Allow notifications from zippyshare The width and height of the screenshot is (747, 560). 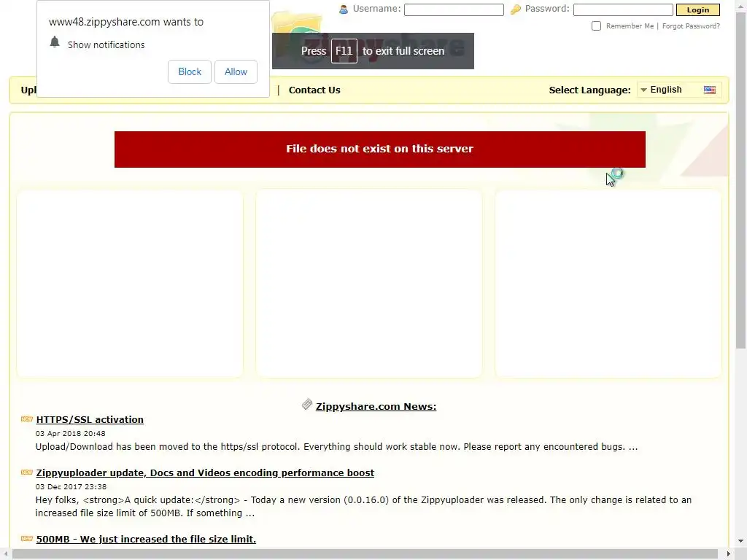(x=236, y=72)
